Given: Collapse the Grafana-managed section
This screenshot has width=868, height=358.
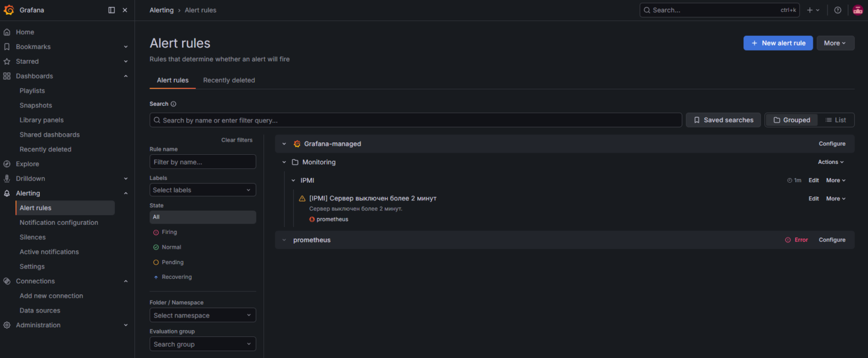Looking at the screenshot, I should (284, 144).
